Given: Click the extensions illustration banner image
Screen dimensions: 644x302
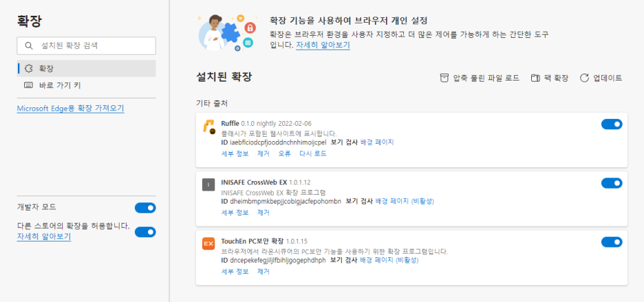Looking at the screenshot, I should [228, 32].
